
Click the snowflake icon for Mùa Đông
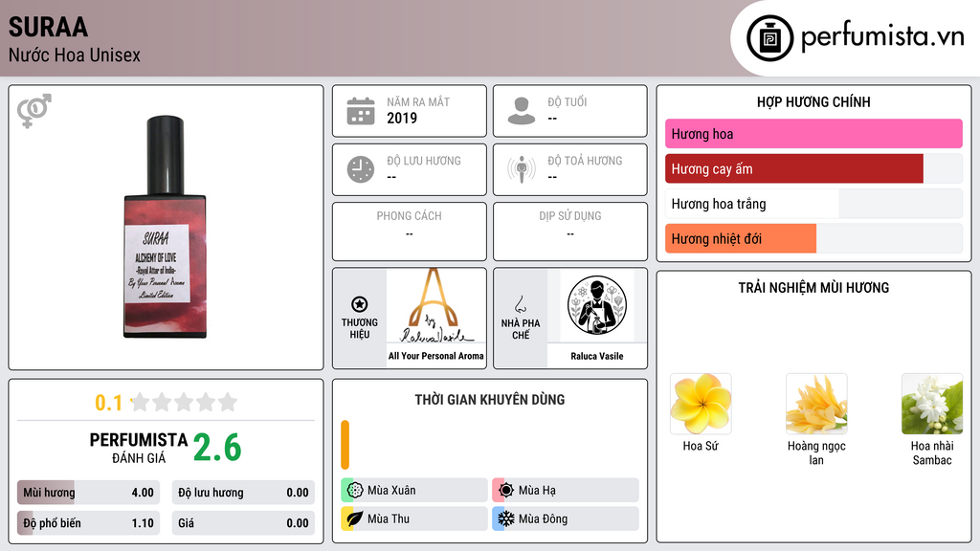tap(506, 518)
